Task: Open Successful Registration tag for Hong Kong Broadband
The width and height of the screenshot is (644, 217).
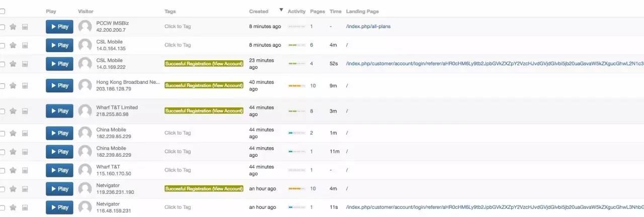Action: [x=204, y=85]
